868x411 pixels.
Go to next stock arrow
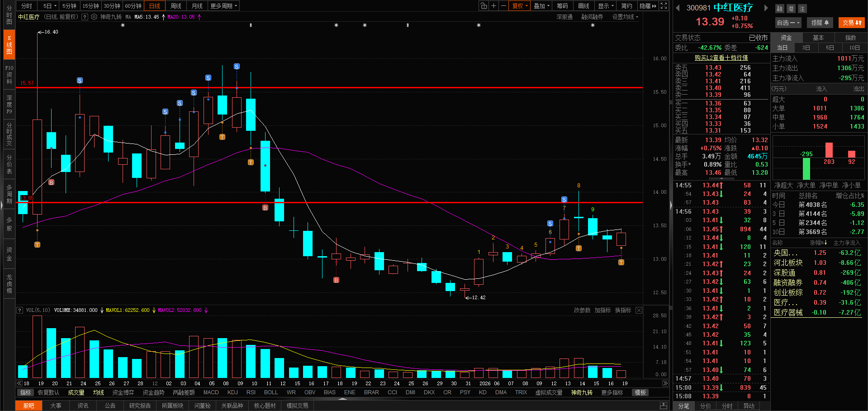coord(766,8)
